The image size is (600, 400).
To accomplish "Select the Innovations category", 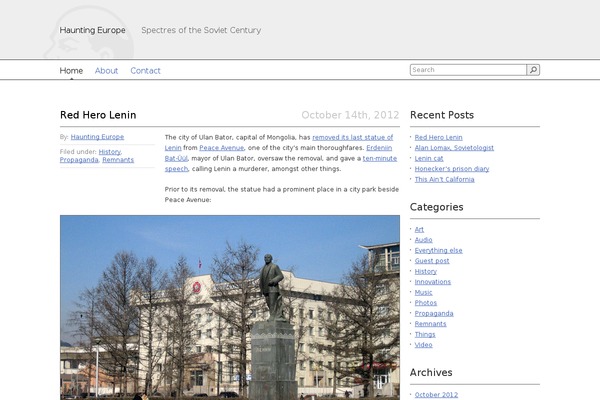I will coord(433,282).
